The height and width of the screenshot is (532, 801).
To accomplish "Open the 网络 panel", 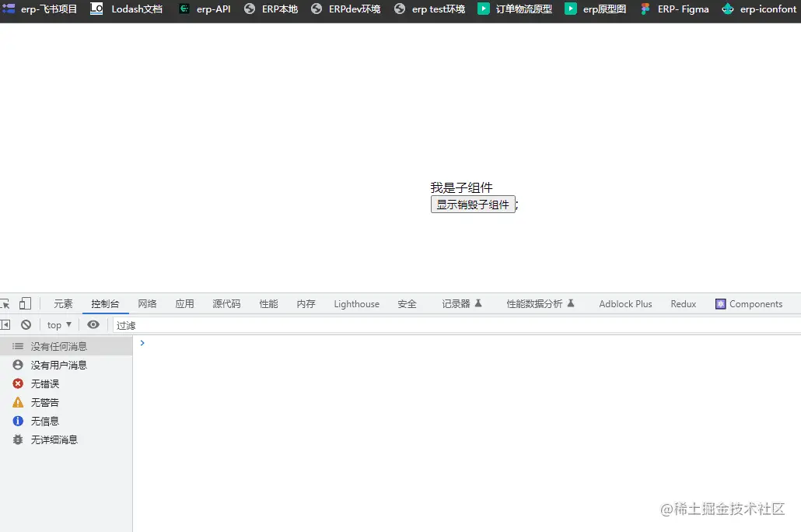I will pos(148,303).
